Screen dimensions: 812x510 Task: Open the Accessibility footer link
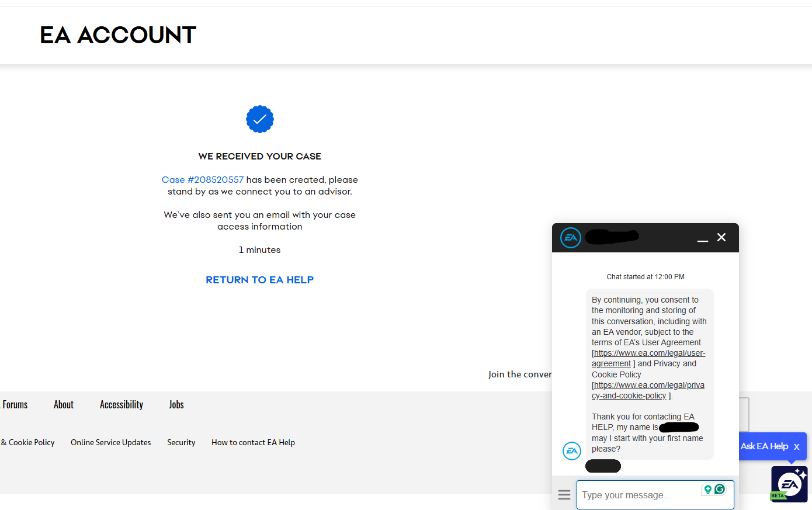coord(122,405)
